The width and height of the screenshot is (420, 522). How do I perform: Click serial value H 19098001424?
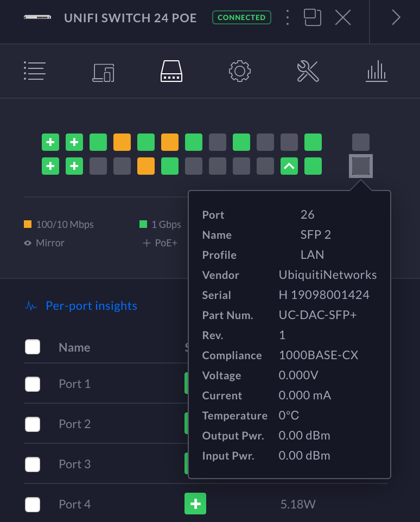(x=324, y=295)
